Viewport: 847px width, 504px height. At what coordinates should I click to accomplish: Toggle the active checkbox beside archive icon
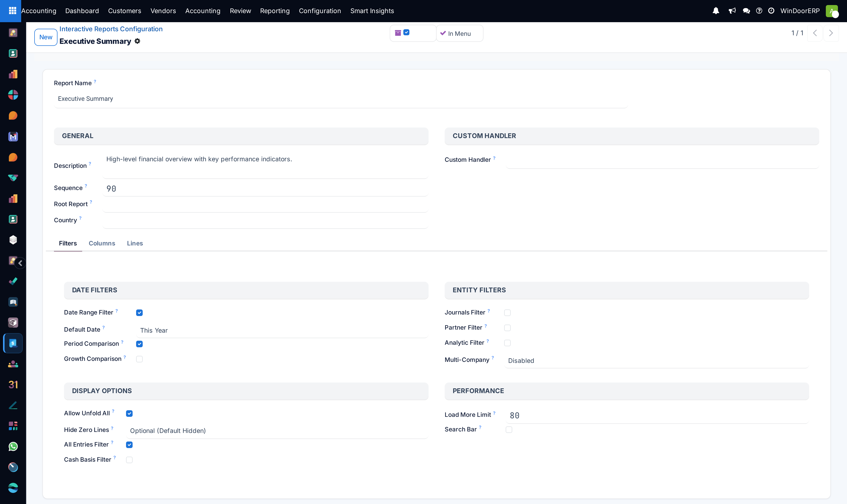click(406, 32)
